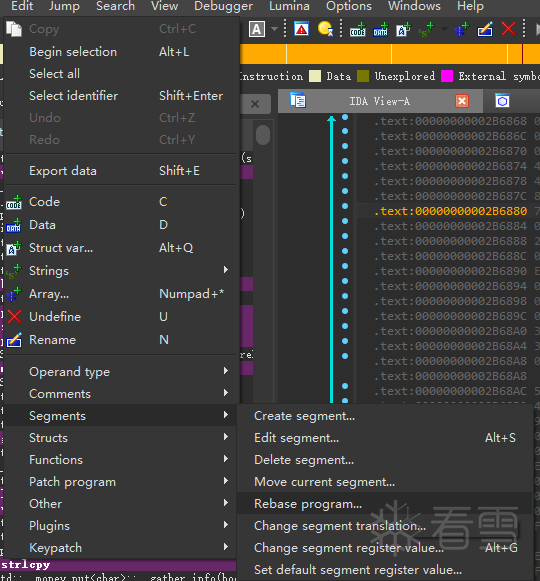Click the IDA View-A tab document icon
The height and width of the screenshot is (581, 540).
coord(298,101)
